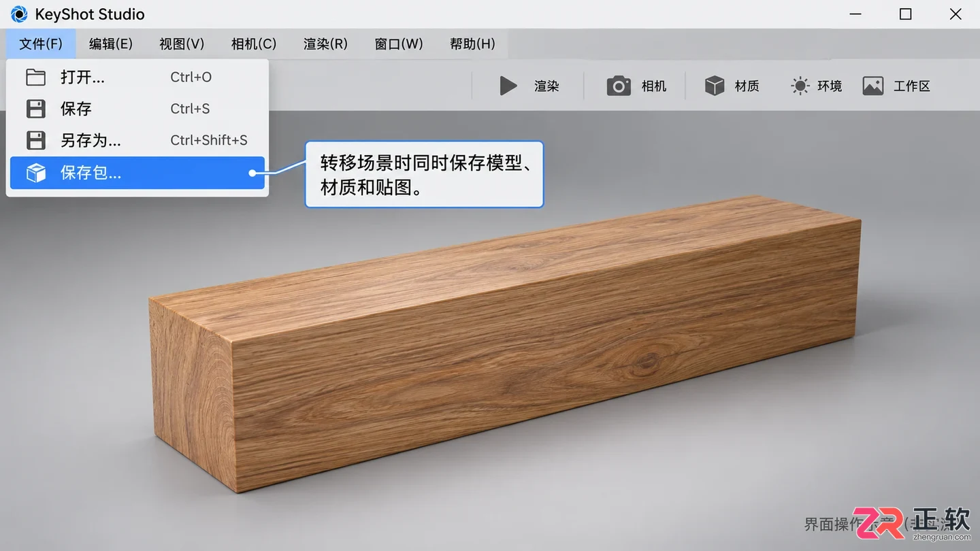
Task: Click the disk icon beside 另存为
Action: click(35, 140)
